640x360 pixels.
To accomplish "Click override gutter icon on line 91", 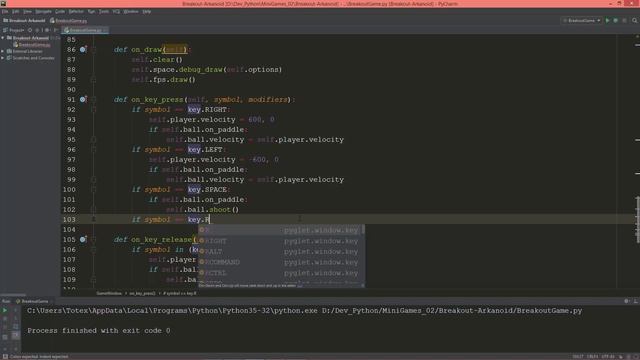I will 83,99.
